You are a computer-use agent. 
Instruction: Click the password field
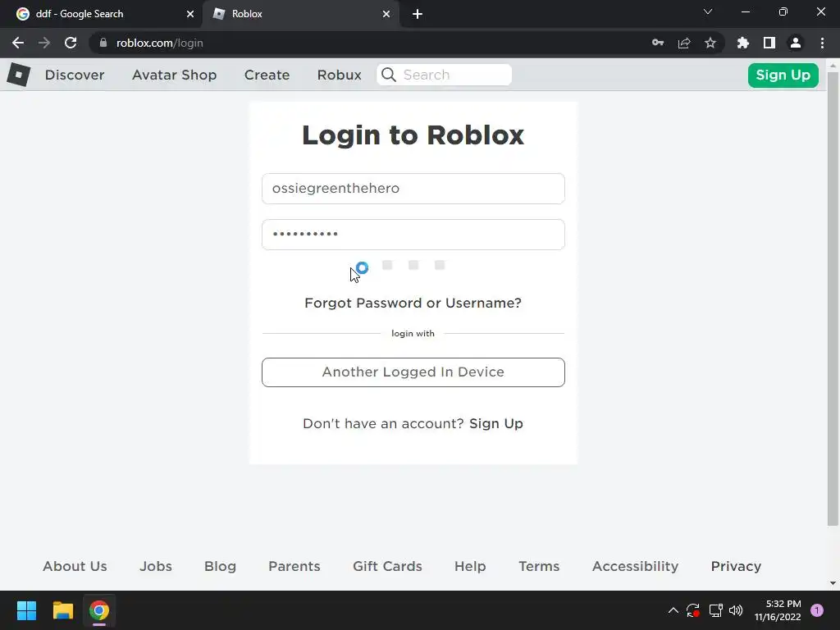413,235
